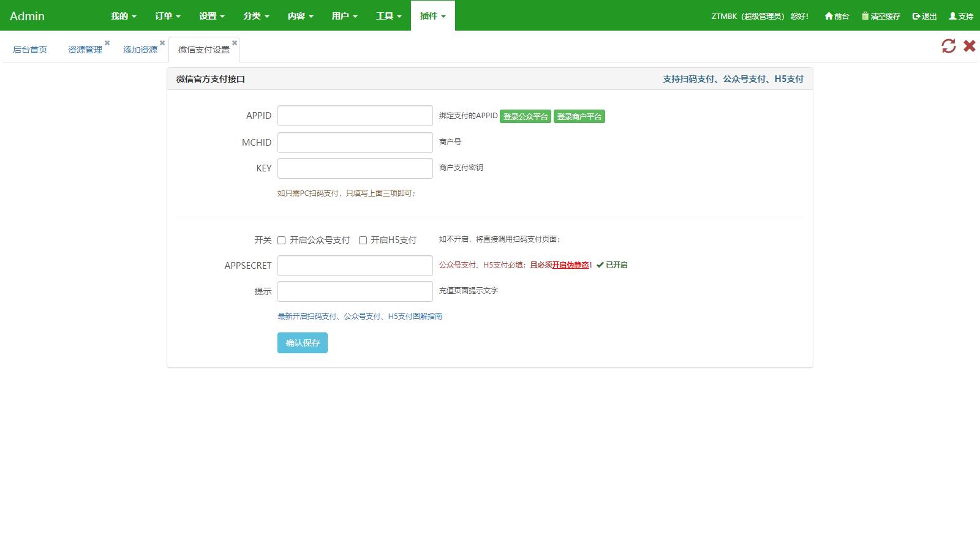Viewport: 980px width, 551px height.
Task: Enable 开启H5支付 checkbox
Action: [x=363, y=240]
